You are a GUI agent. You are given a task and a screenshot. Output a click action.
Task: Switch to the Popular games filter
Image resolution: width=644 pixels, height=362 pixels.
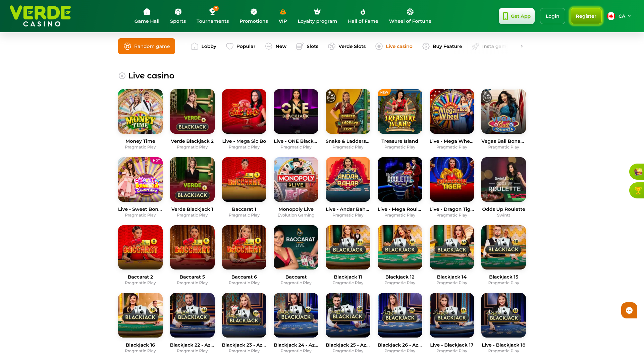coord(241,46)
